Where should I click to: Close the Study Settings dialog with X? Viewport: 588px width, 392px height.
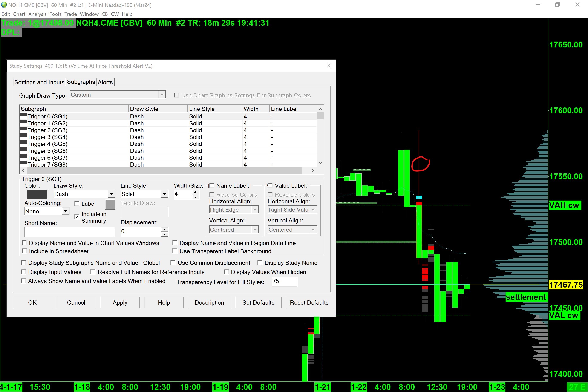(329, 66)
